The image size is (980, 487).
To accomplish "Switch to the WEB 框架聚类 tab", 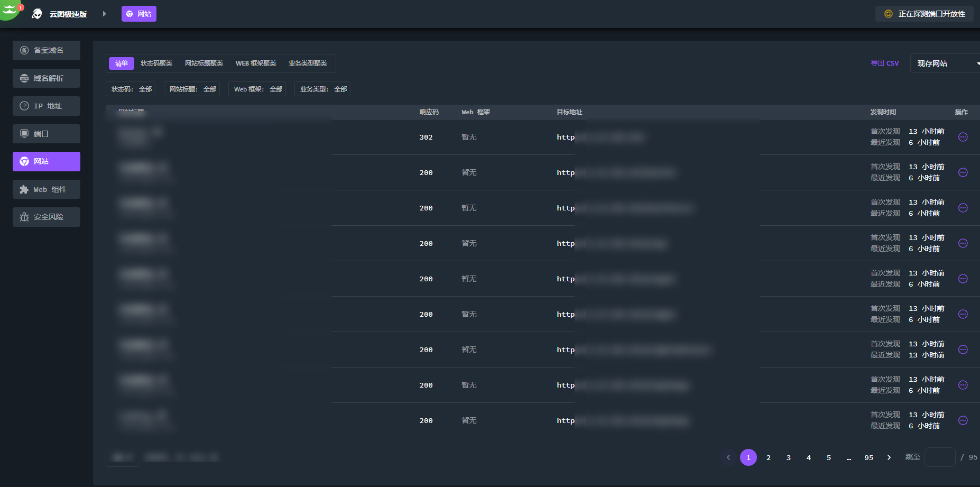I will pos(256,63).
